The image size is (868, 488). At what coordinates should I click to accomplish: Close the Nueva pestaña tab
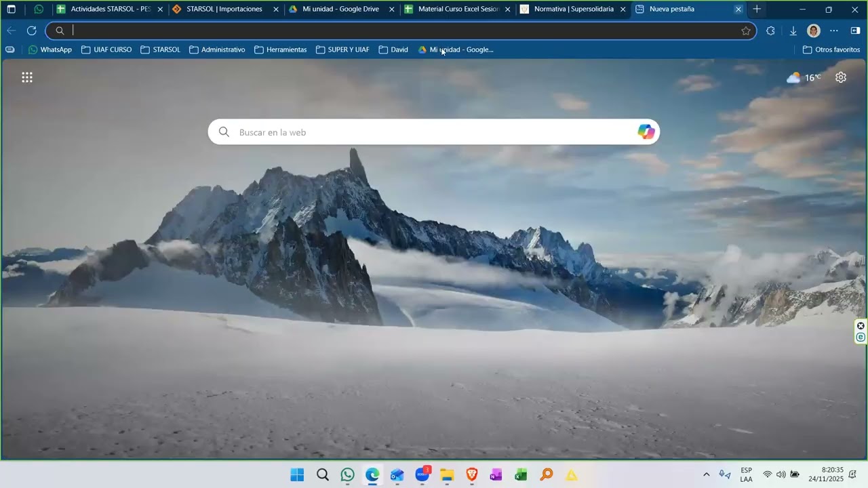pos(738,9)
